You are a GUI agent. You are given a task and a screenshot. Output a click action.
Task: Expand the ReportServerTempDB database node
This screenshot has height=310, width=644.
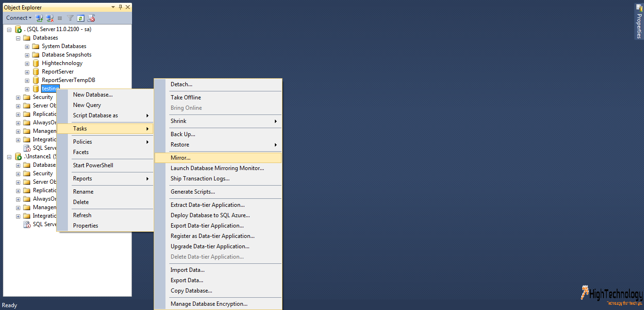click(x=27, y=80)
